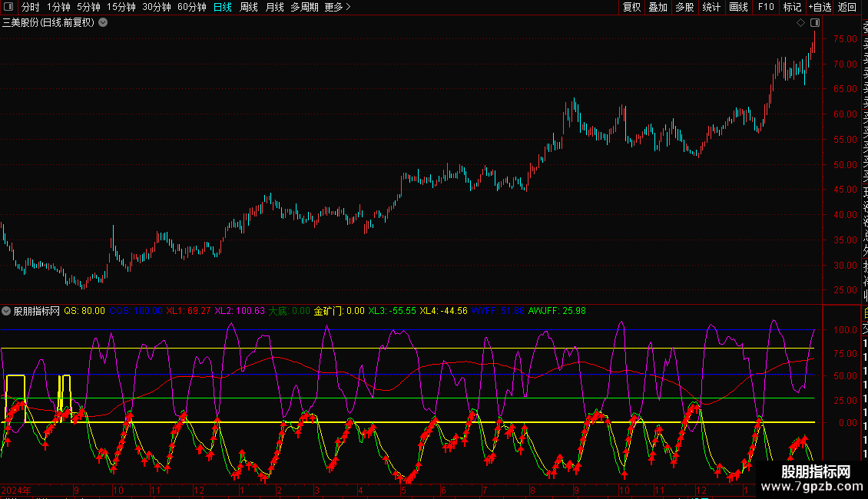Screen dimensions: 868x499
Task: Click the 75.00 price axis label
Action: (845, 39)
